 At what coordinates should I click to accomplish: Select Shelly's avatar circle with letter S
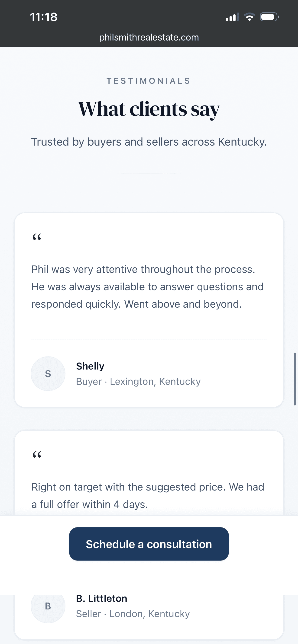48,373
